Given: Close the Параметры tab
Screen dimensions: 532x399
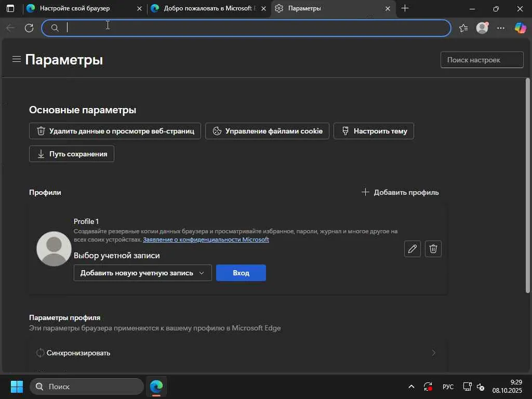Looking at the screenshot, I should [x=388, y=8].
